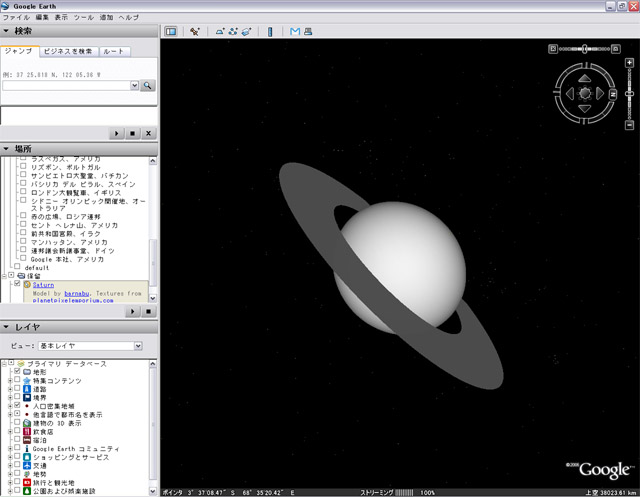Collapse the 場所 places panel

(6, 149)
